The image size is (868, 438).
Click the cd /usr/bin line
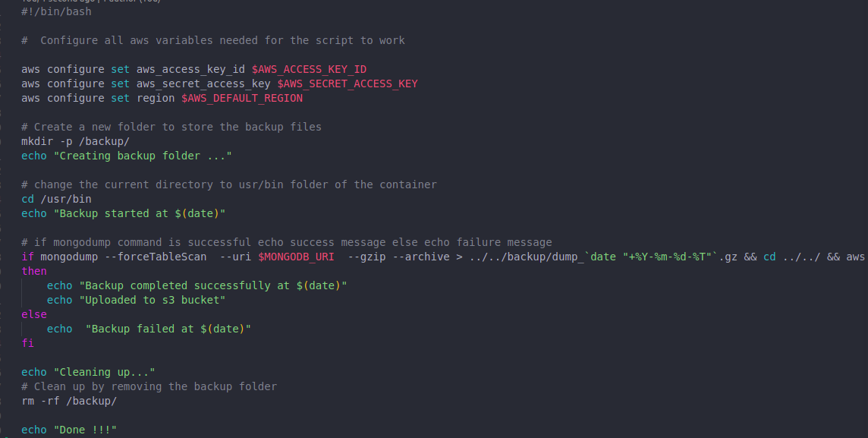pyautogui.click(x=56, y=199)
